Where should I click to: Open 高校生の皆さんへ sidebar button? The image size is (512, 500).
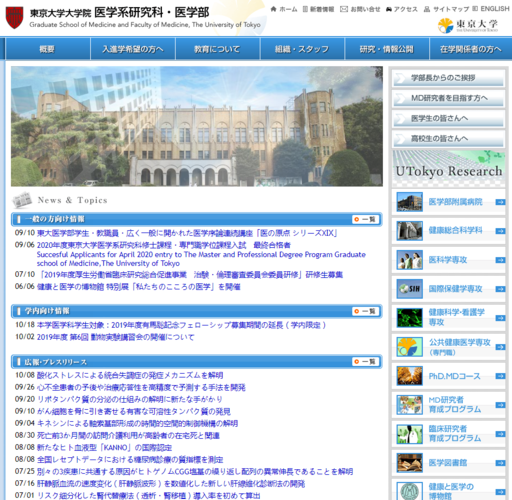[x=449, y=138]
